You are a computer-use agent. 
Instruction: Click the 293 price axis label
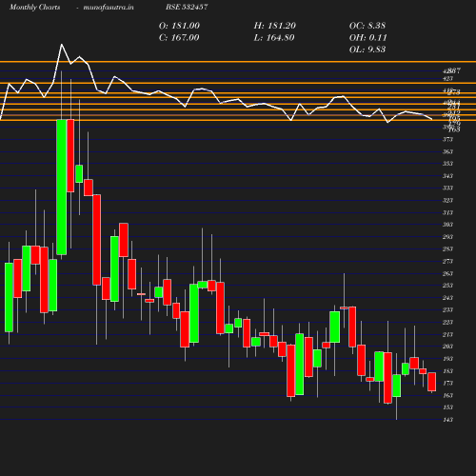coord(447,237)
